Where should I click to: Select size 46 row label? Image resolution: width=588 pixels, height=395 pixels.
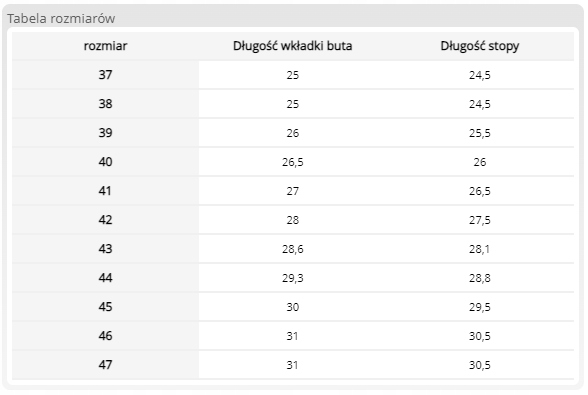(x=105, y=335)
